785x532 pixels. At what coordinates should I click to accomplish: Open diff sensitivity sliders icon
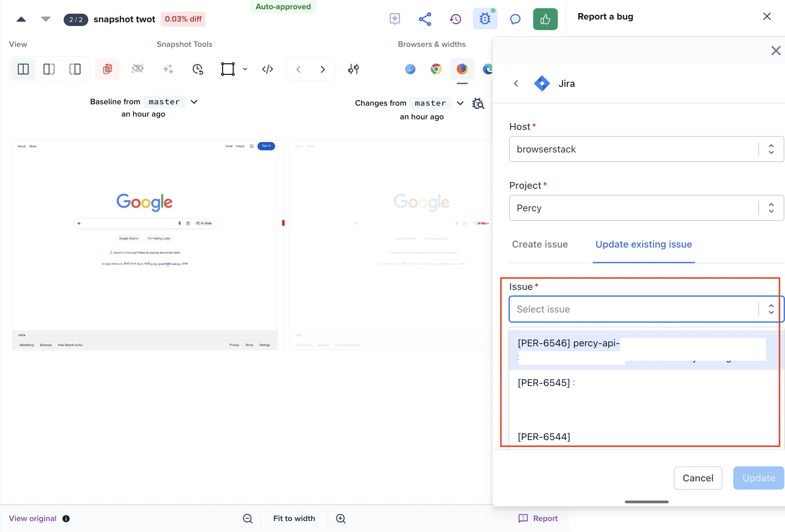pos(353,69)
